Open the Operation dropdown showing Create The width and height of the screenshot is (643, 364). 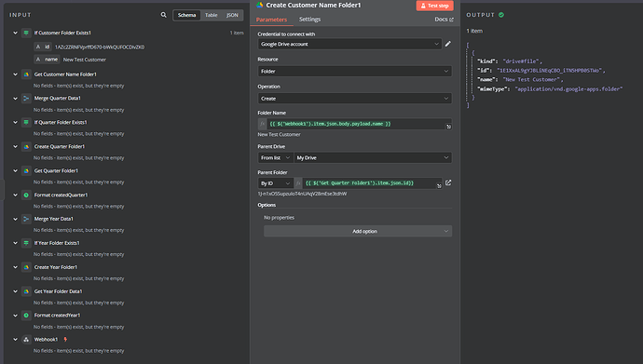[355, 99]
